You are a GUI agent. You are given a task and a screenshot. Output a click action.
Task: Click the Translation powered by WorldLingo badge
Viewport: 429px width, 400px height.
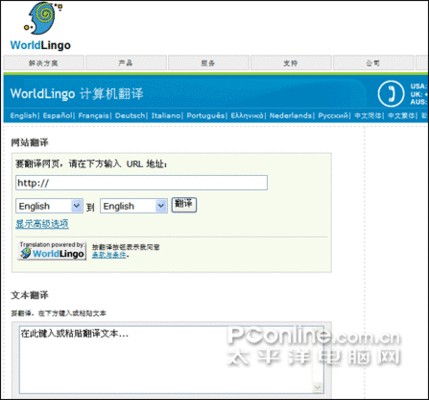coord(52,251)
